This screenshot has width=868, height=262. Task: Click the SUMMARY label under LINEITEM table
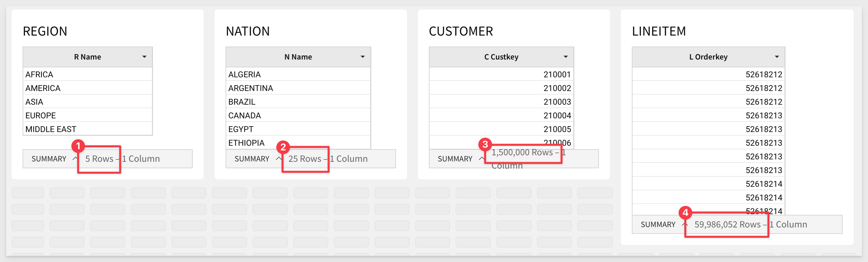click(658, 224)
